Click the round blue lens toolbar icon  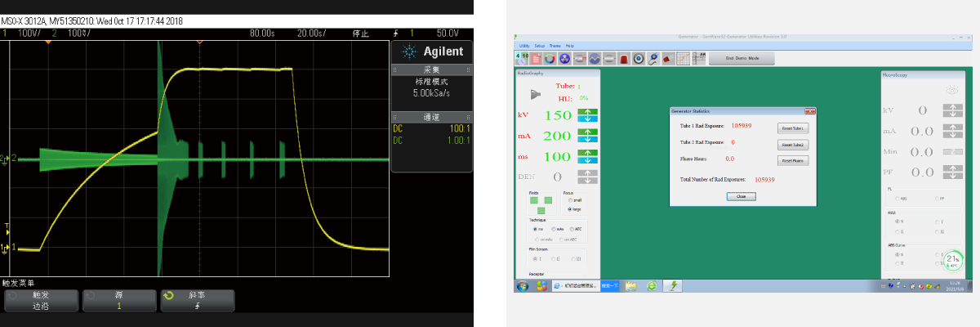click(x=639, y=58)
